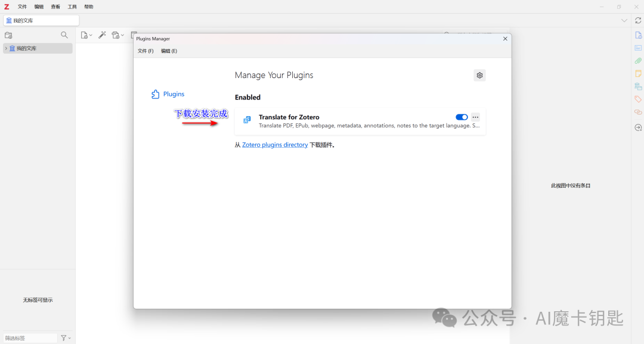
Task: Select 我的文库 in the collection tree
Action: 38,48
